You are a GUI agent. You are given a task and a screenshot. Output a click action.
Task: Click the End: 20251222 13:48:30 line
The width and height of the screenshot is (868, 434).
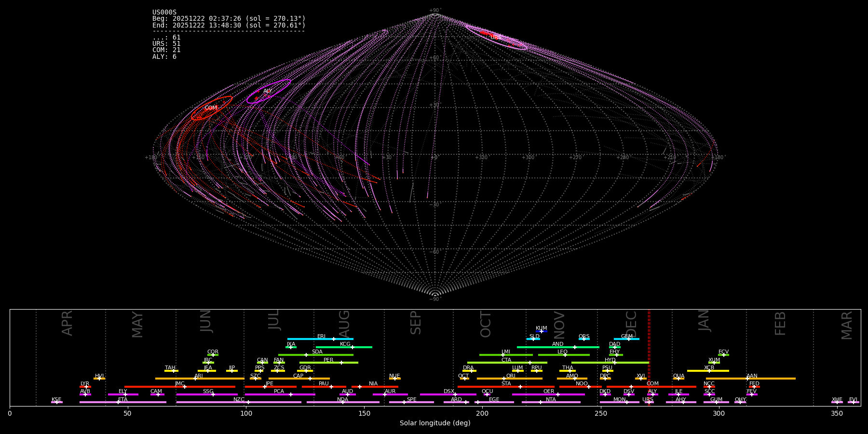pyautogui.click(x=229, y=25)
